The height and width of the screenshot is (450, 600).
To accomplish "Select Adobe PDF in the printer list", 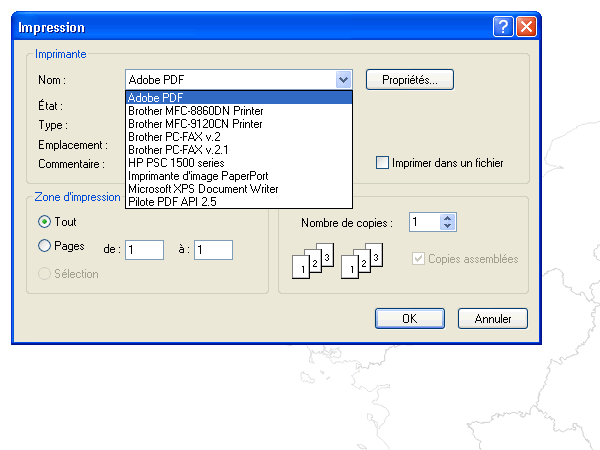I will tap(239, 98).
